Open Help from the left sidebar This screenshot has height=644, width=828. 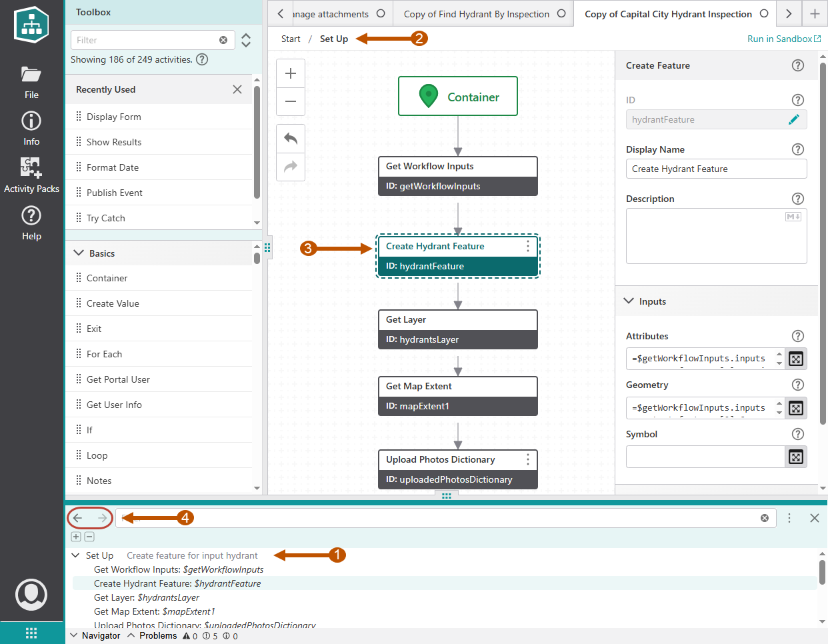coord(31,221)
